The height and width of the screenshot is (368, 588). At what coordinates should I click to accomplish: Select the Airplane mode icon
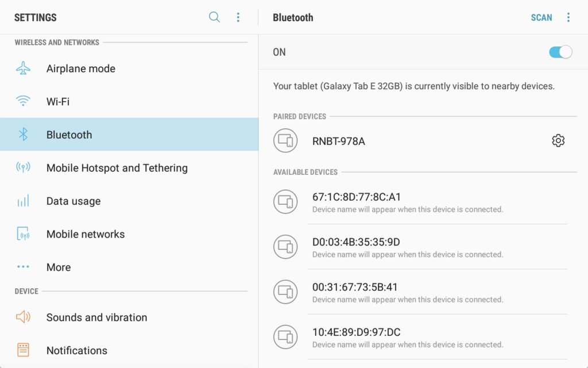pos(23,68)
